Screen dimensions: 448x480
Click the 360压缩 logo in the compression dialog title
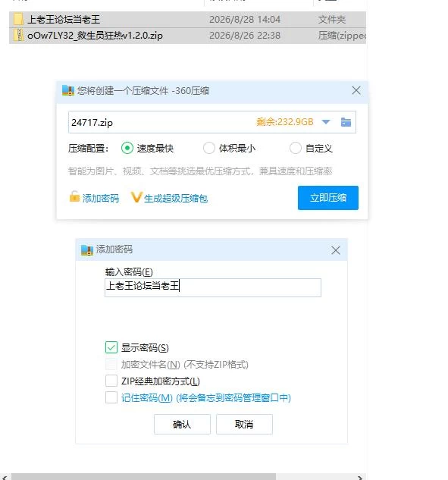coord(68,90)
